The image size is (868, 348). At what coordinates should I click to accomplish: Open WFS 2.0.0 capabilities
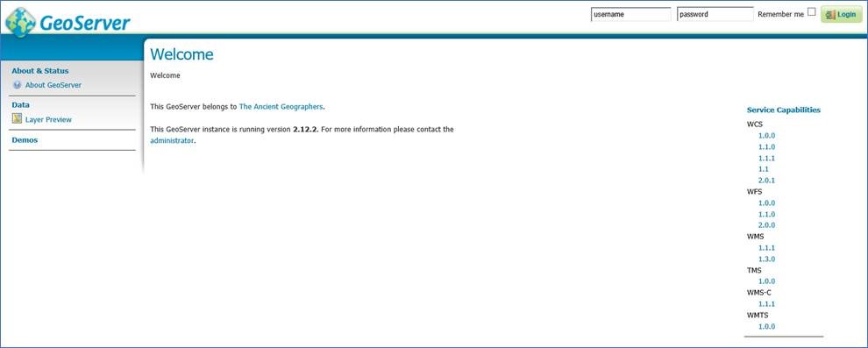tap(766, 225)
